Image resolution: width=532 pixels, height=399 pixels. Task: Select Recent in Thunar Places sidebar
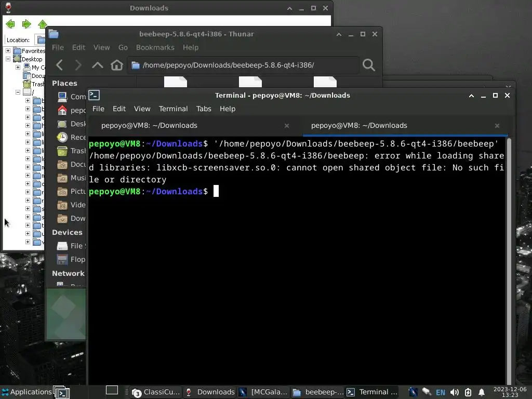point(71,137)
